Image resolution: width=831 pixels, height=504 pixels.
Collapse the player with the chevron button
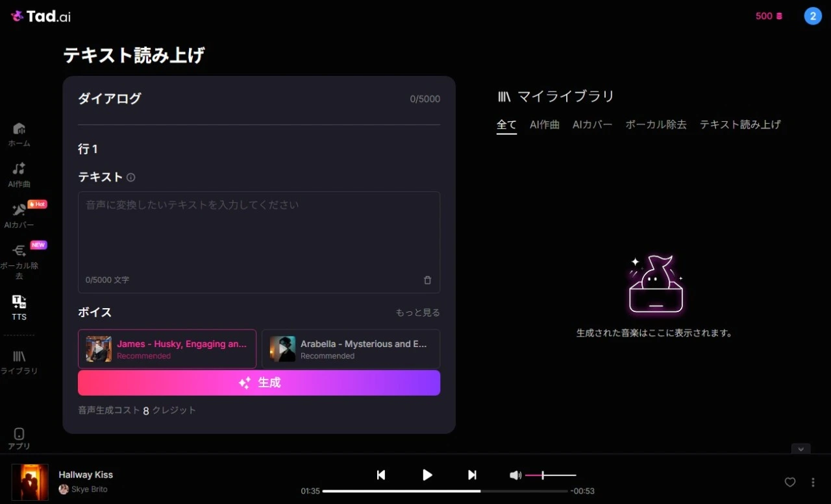[x=800, y=449]
